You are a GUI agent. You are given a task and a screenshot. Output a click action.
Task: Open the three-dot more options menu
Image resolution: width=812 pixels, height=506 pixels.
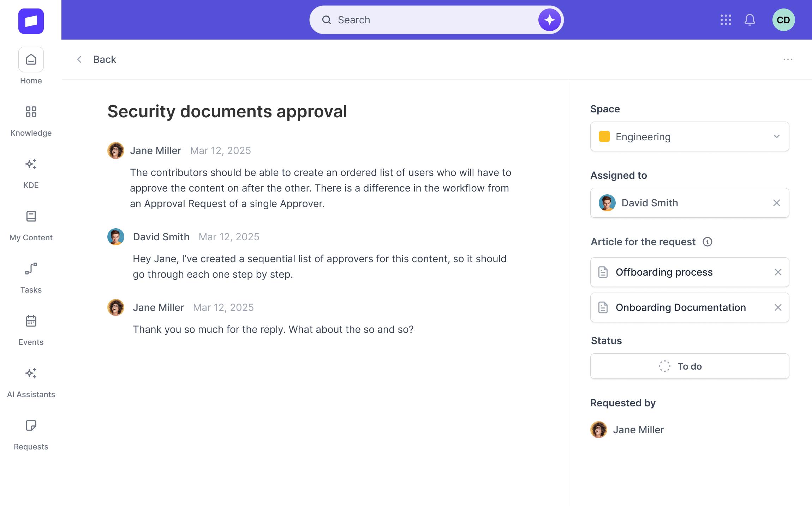point(788,59)
